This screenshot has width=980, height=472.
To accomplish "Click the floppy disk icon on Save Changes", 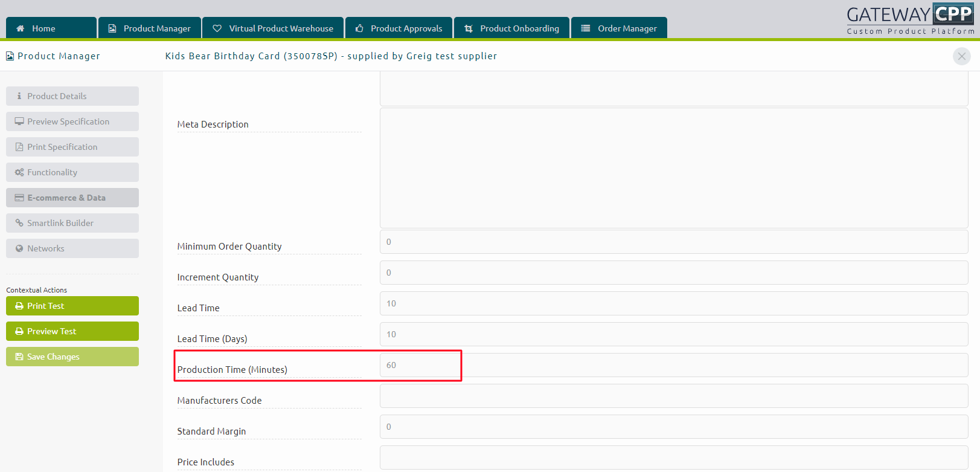I will click(19, 357).
